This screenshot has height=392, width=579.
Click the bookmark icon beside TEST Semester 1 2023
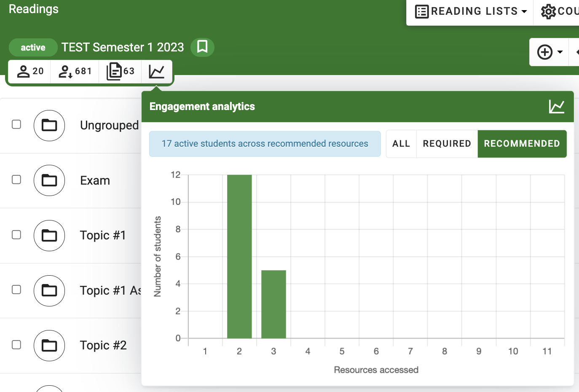[x=202, y=47]
